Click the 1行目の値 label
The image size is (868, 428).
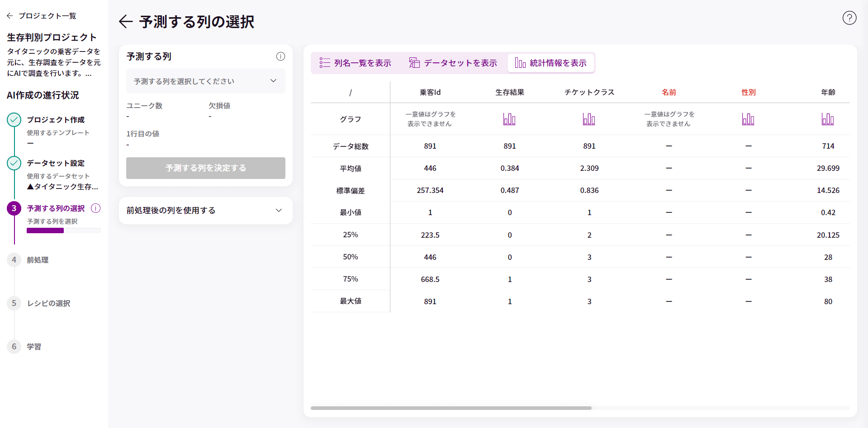click(142, 134)
